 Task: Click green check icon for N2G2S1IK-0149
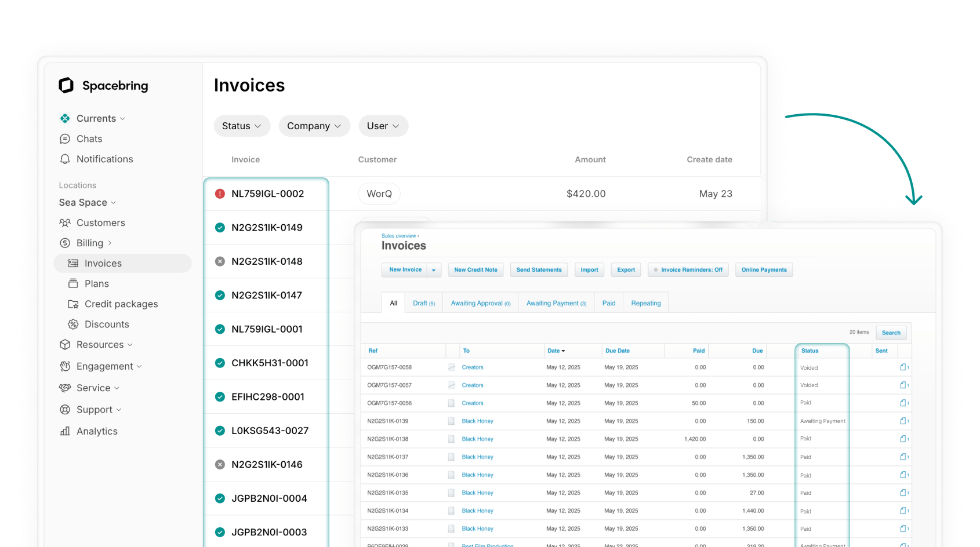[x=220, y=228]
